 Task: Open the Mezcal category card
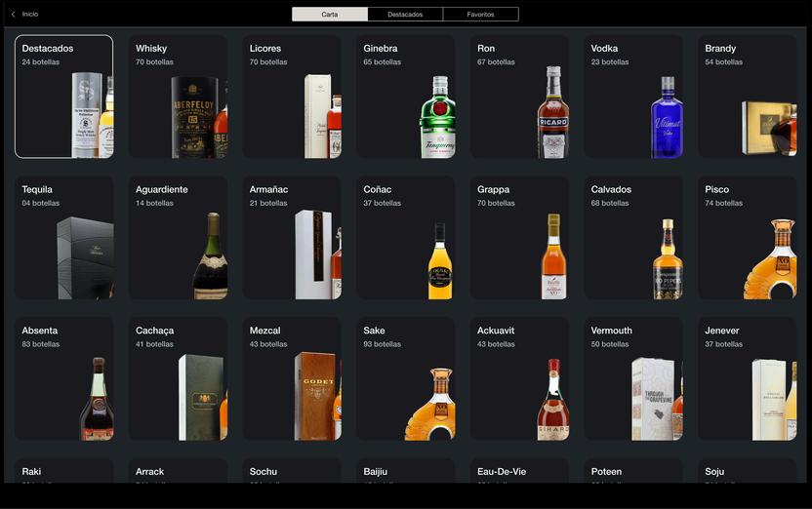coord(292,378)
